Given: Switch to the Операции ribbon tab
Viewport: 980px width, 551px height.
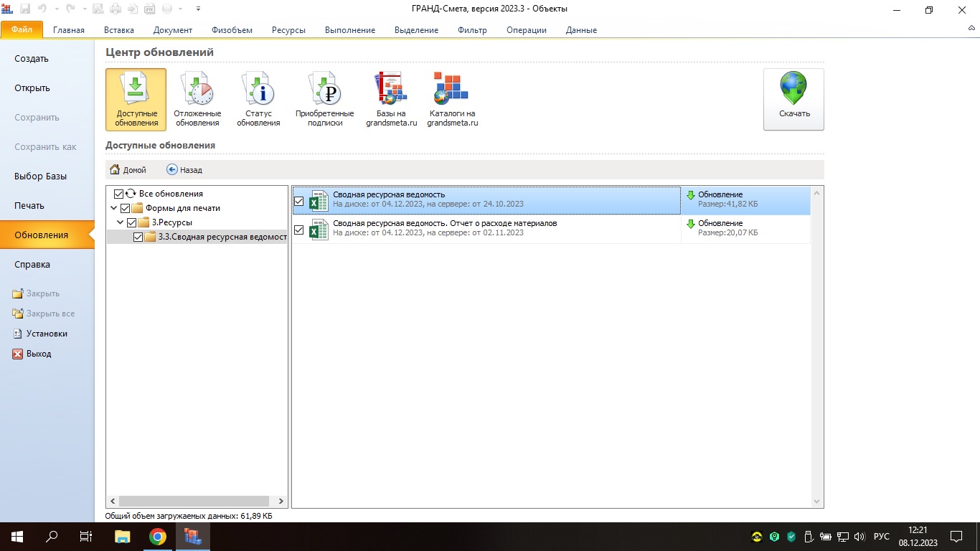Looking at the screenshot, I should click(x=527, y=30).
